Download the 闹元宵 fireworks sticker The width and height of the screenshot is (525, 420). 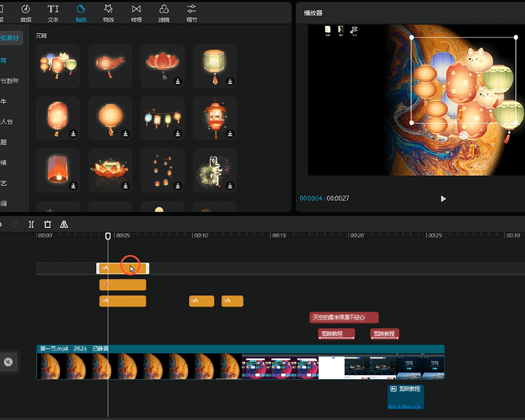click(x=230, y=186)
